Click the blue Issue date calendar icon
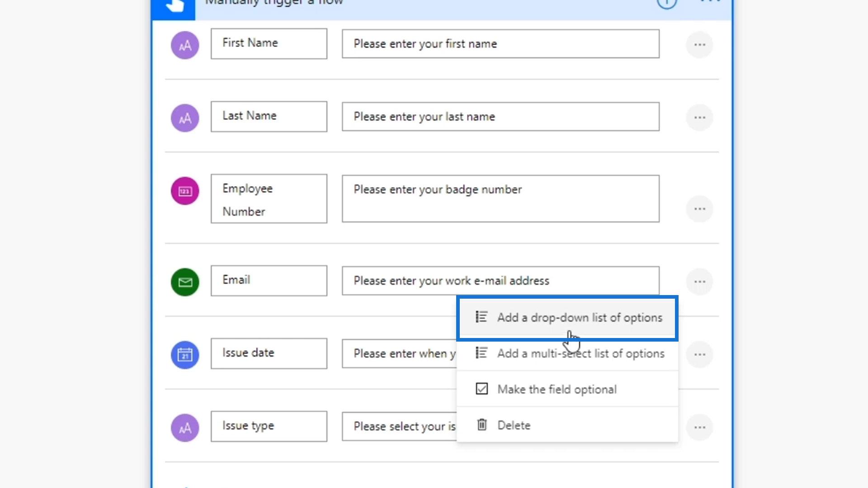Viewport: 868px width, 488px height. [x=185, y=355]
